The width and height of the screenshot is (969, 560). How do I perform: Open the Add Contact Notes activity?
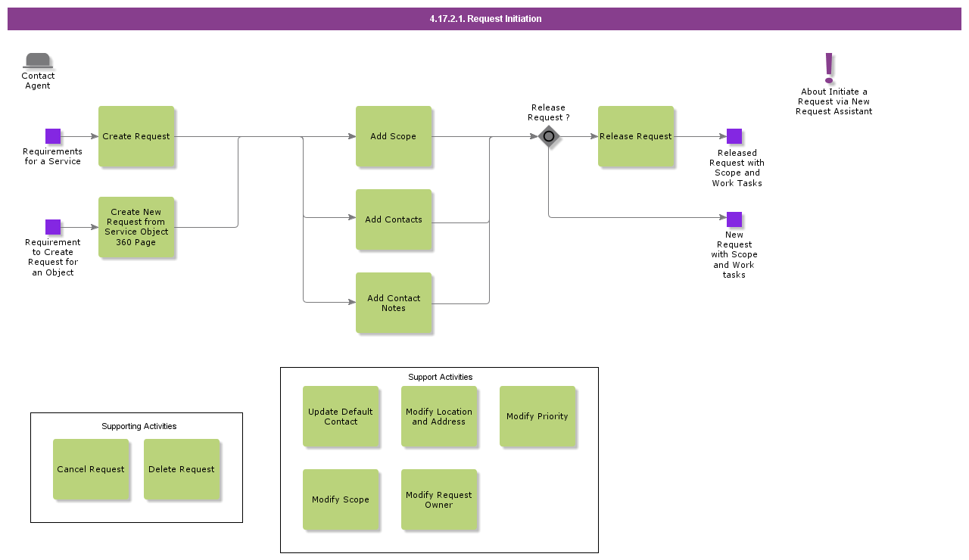[x=394, y=303]
